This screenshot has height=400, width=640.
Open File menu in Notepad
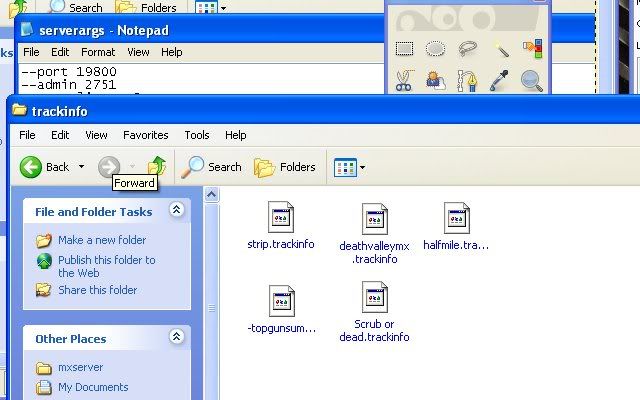point(31,52)
